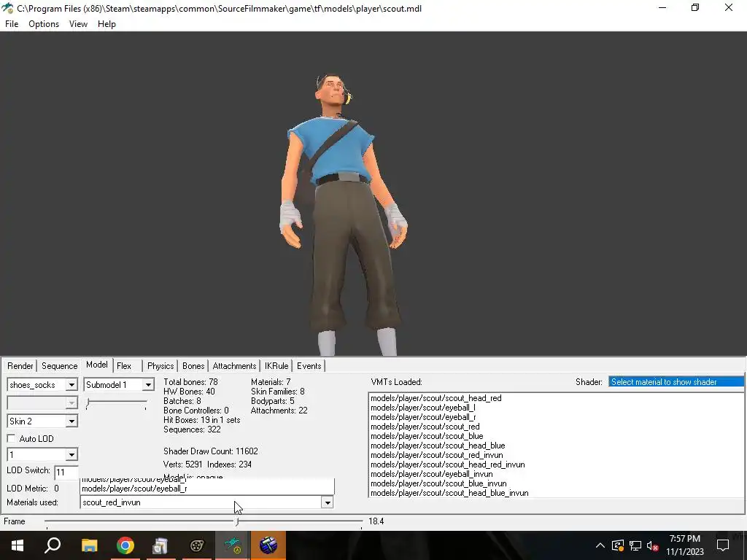The height and width of the screenshot is (560, 747).
Task: Select models/player/scout/eyeball_r in VMTs Loaded list
Action: point(423,417)
